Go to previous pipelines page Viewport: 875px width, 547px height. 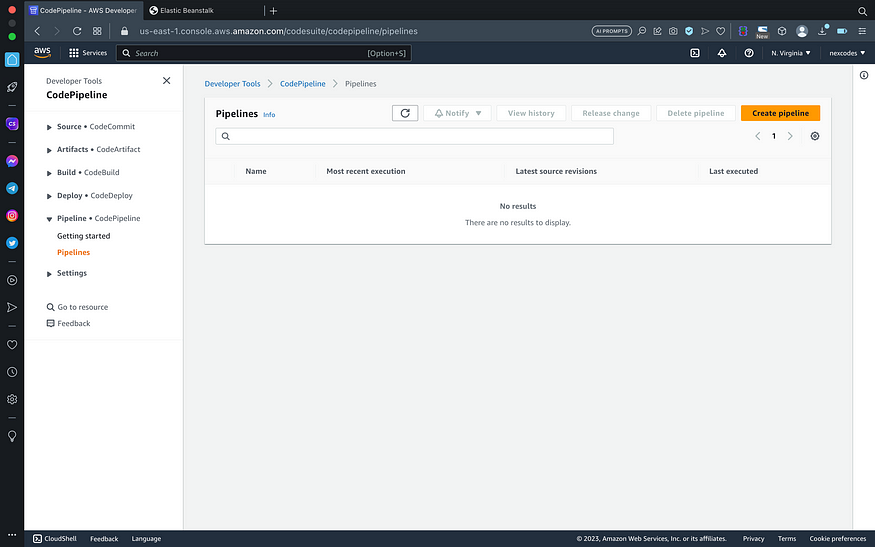(757, 136)
